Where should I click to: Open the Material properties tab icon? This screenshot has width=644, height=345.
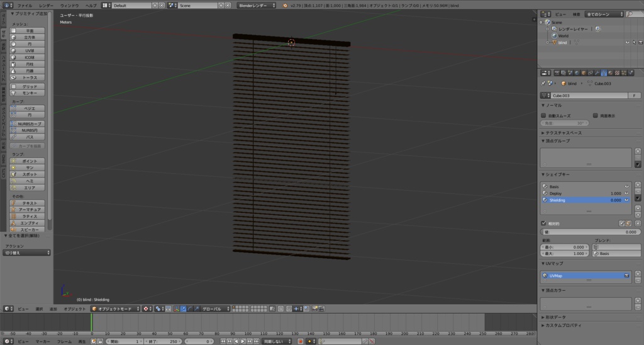pos(610,73)
